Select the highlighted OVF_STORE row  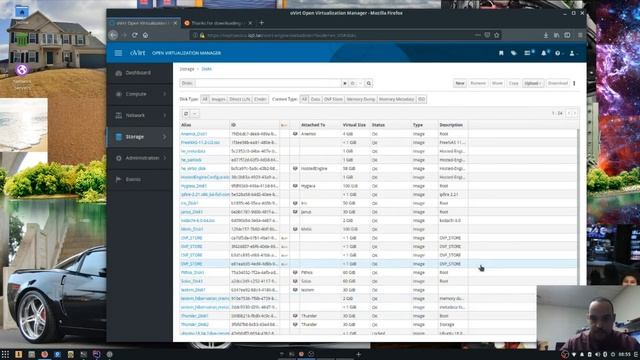pos(378,264)
